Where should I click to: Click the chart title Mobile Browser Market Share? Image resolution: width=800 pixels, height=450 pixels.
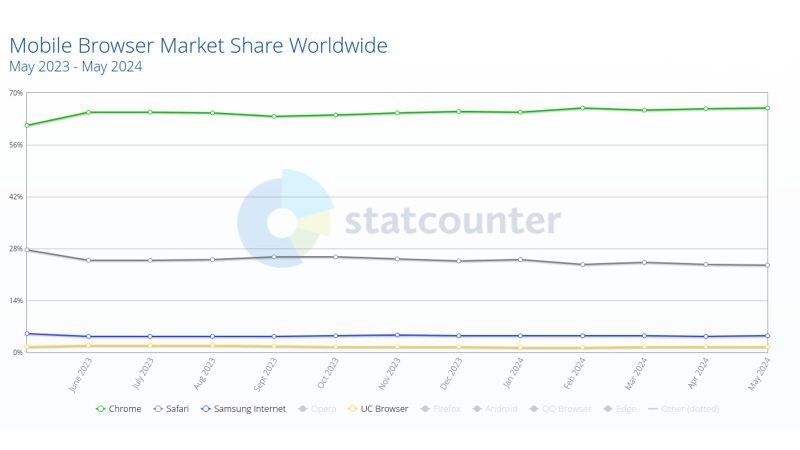198,45
